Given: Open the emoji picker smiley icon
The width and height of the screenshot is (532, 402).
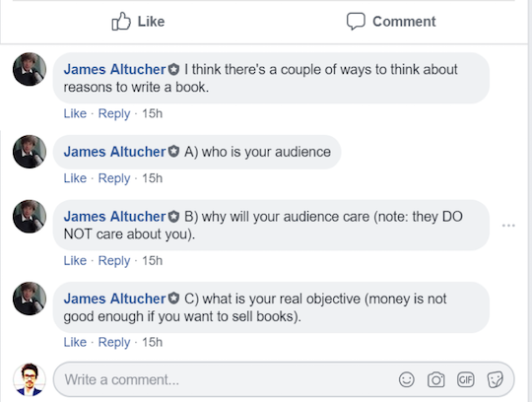Looking at the screenshot, I should click(407, 379).
